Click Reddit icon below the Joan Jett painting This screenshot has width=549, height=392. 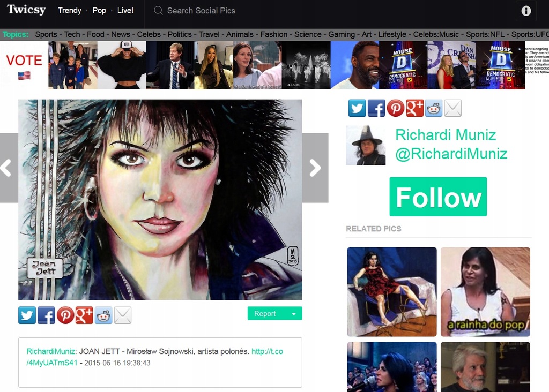click(x=103, y=315)
